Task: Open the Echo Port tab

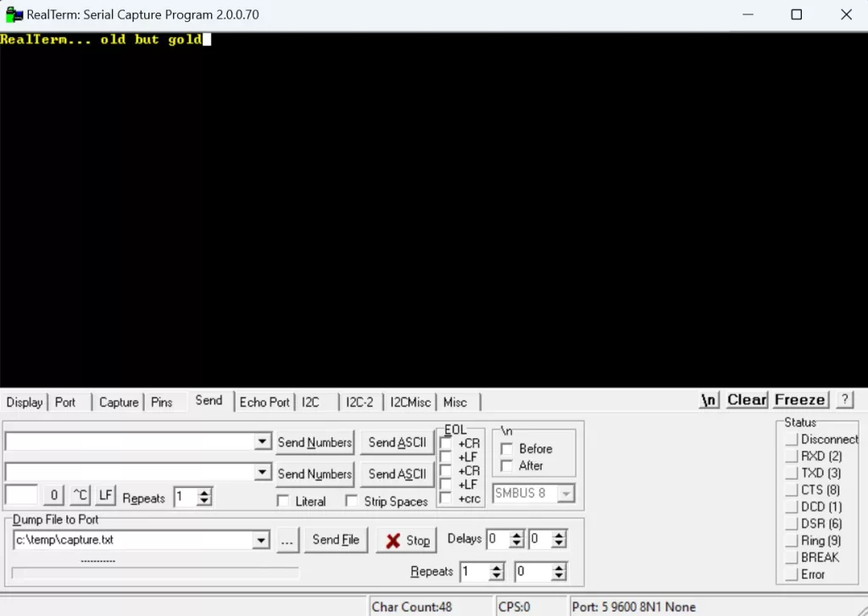Action: pyautogui.click(x=264, y=402)
